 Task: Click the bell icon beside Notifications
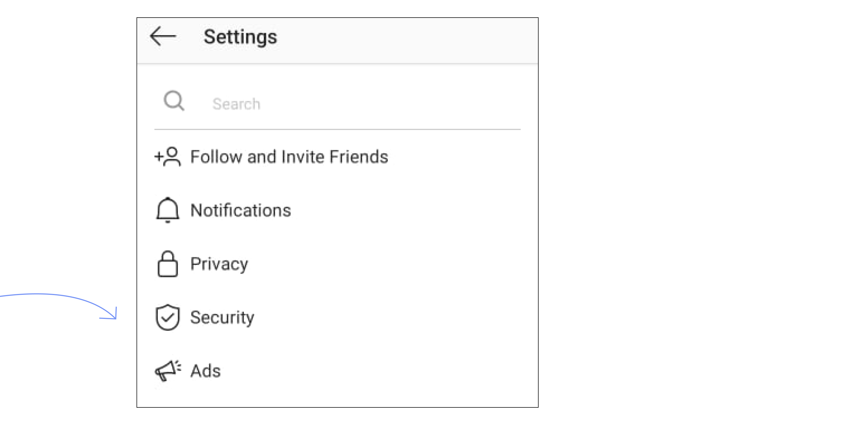pyautogui.click(x=167, y=210)
